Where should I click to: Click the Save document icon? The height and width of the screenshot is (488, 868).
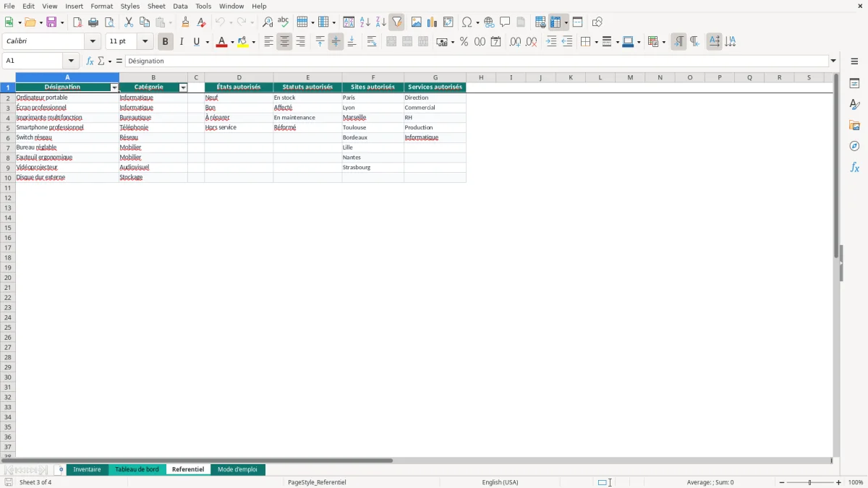pos(51,22)
